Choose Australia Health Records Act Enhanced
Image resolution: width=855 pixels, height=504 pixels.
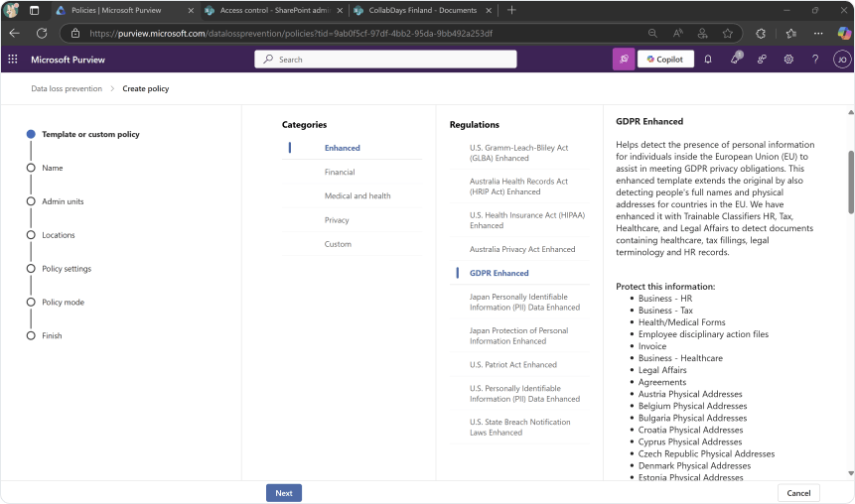pyautogui.click(x=519, y=187)
